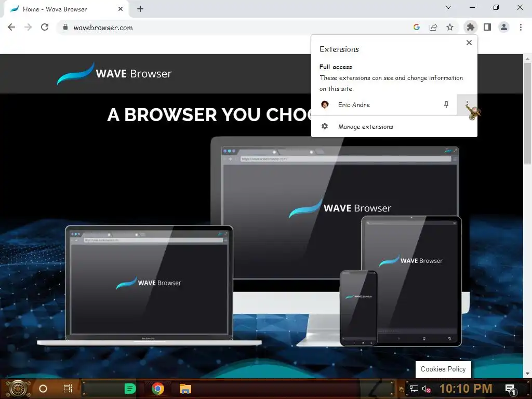Click the scrollbar up arrow

pyautogui.click(x=527, y=58)
